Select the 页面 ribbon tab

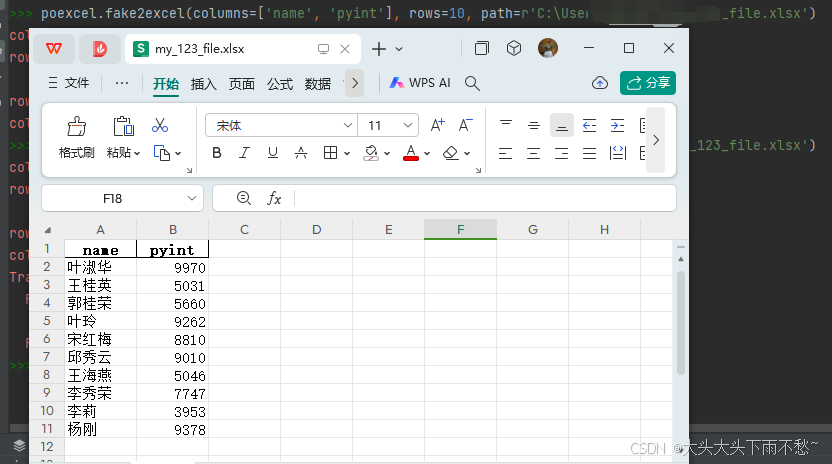[x=242, y=84]
